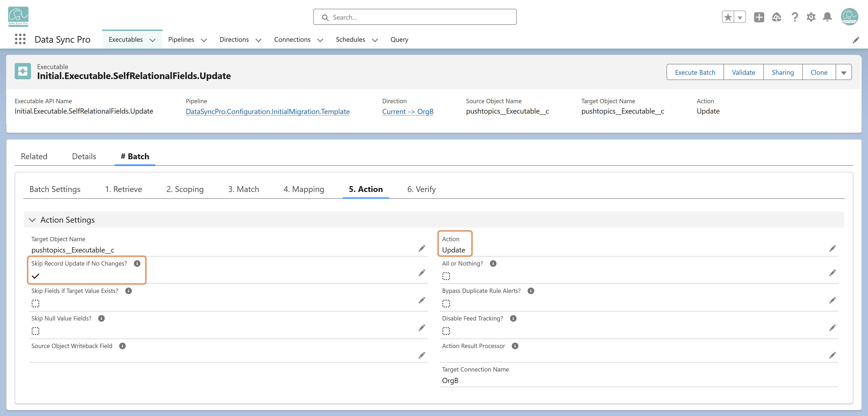Check the All or Nothing? checkbox
The image size is (868, 416).
click(x=446, y=276)
